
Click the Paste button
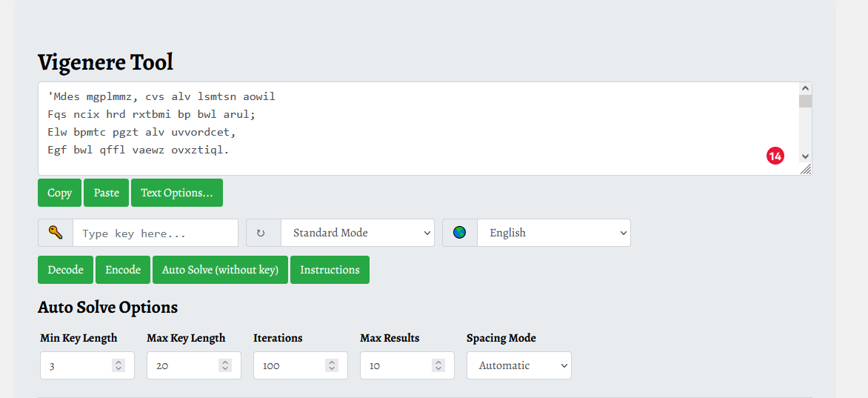point(106,193)
